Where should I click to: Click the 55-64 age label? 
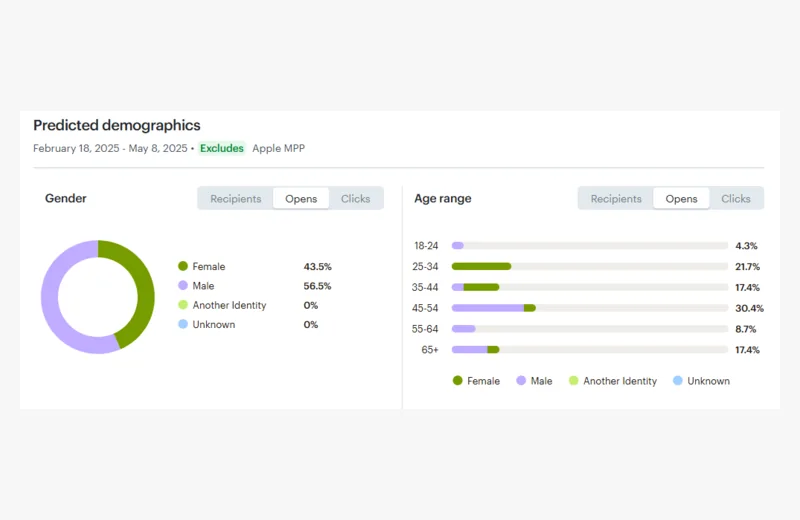pyautogui.click(x=425, y=329)
